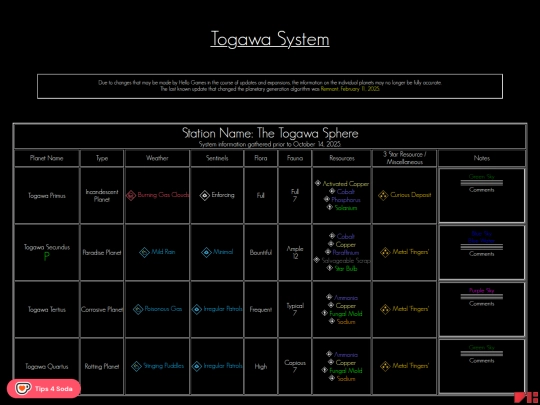Click Metal 'Fingers' icon in Togawa Tertius row
Screen dimensions: 540x405
tap(385, 309)
